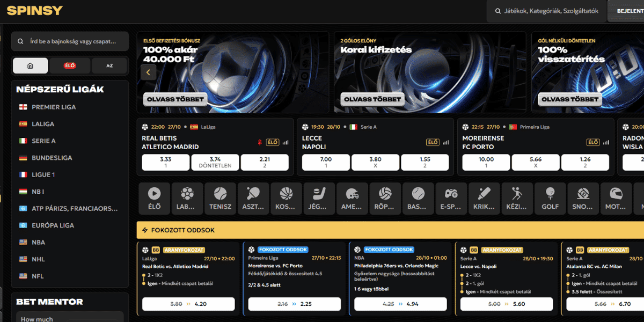Screen dimensions: 644x322
Task: Select boosted odds 2.25 for Moreirense vs FC Porto
Action: point(295,304)
